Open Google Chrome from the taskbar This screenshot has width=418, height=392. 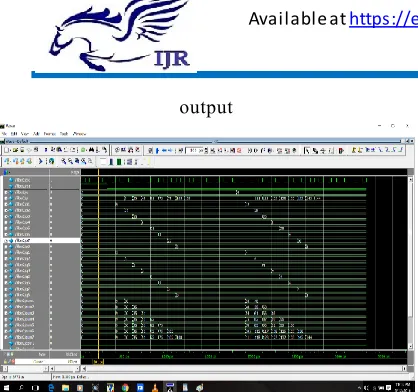tap(125, 387)
